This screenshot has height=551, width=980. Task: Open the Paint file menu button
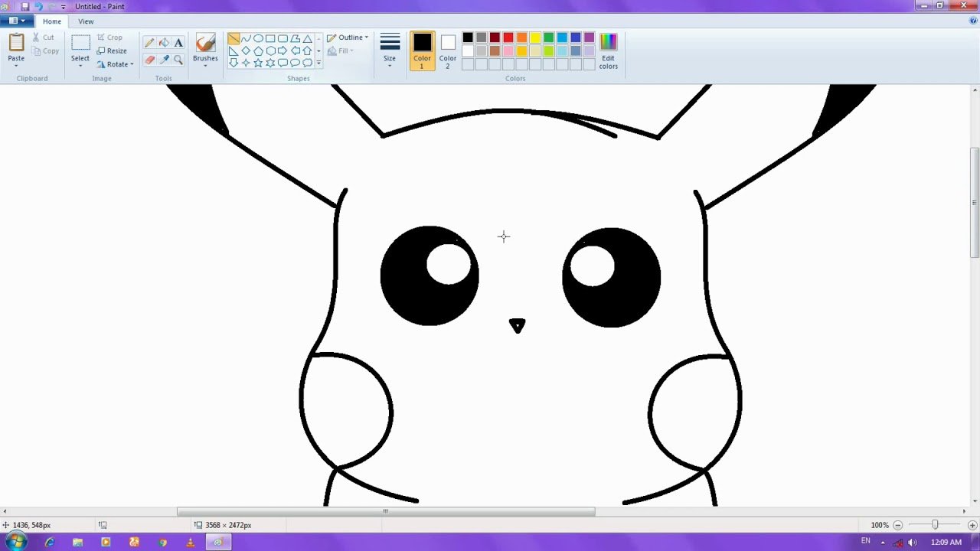pos(16,21)
